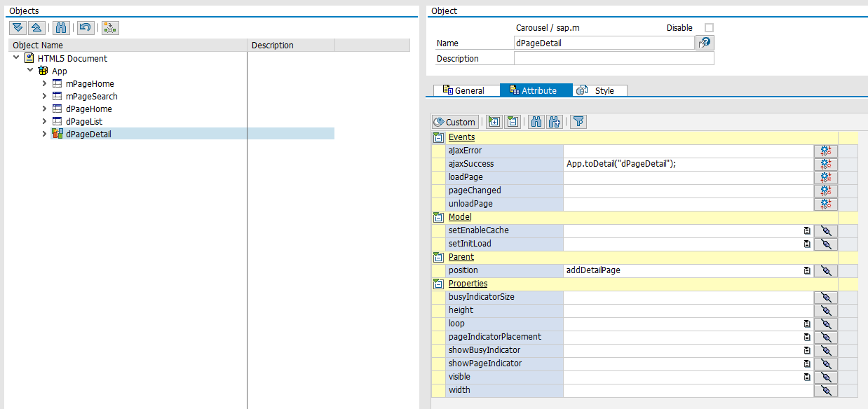Open event handler icon for ajaxSuccess row
868x409 pixels.
click(x=825, y=164)
